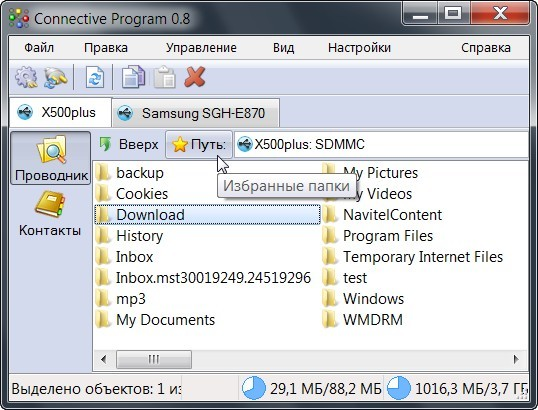Select the WMDRM folder name

(373, 319)
